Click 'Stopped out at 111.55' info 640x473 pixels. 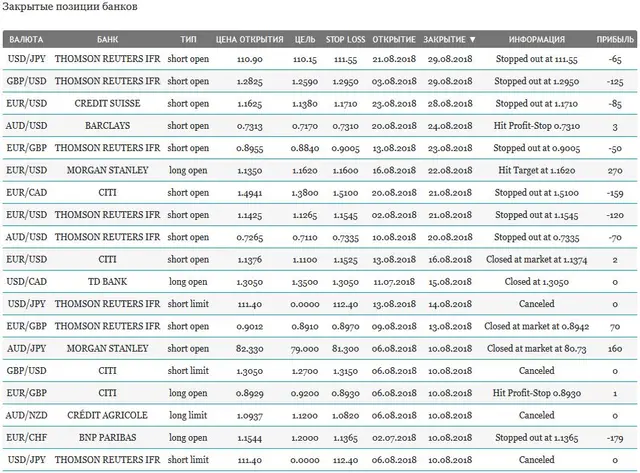coord(536,59)
